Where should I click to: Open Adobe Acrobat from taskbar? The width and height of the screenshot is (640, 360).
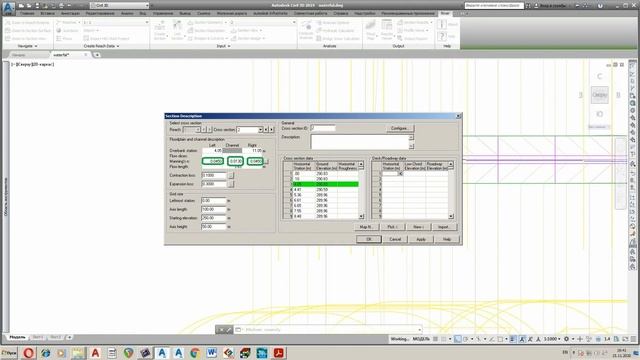click(x=279, y=353)
